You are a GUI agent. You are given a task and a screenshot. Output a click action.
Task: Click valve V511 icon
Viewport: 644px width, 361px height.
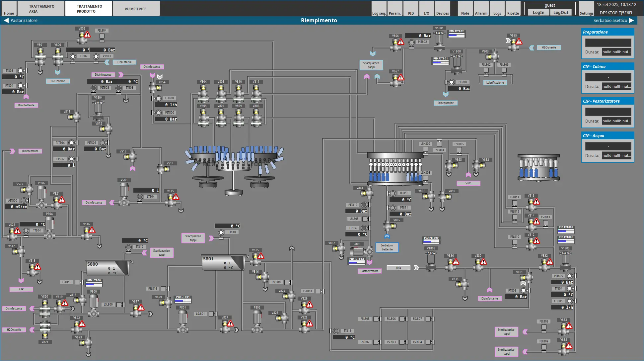(x=74, y=117)
